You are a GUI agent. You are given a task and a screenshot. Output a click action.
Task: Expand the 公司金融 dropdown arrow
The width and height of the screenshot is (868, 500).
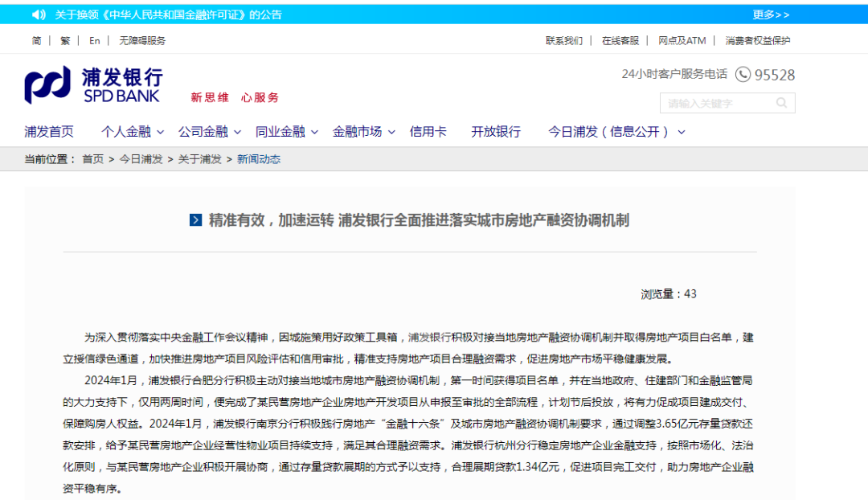[237, 133]
